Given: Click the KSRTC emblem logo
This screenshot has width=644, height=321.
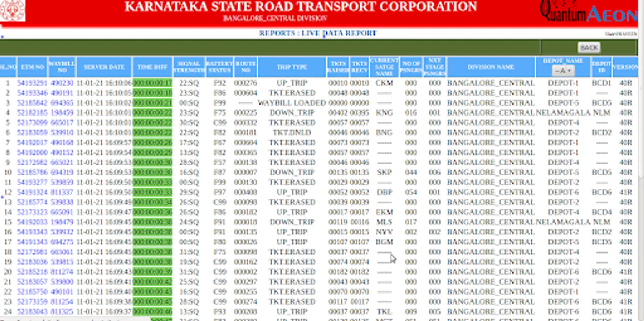Looking at the screenshot, I should [x=12, y=10].
